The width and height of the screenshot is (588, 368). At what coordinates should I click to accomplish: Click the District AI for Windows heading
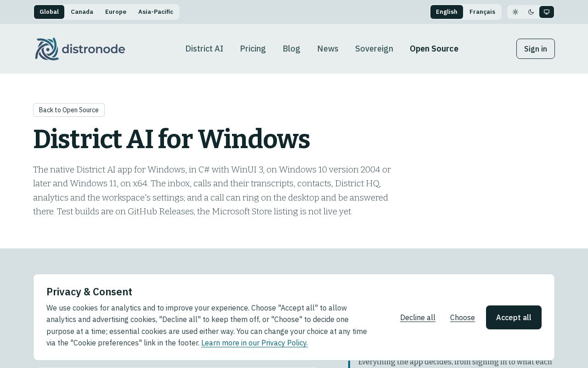click(171, 139)
